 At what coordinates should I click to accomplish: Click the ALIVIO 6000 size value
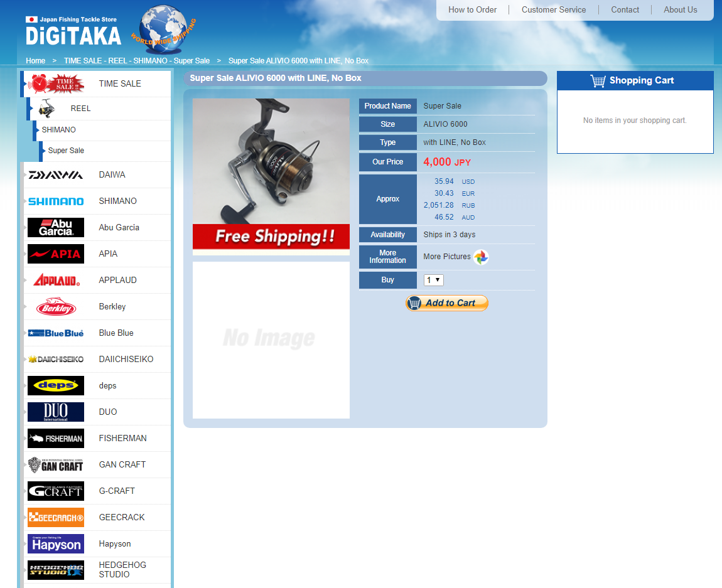tap(445, 124)
